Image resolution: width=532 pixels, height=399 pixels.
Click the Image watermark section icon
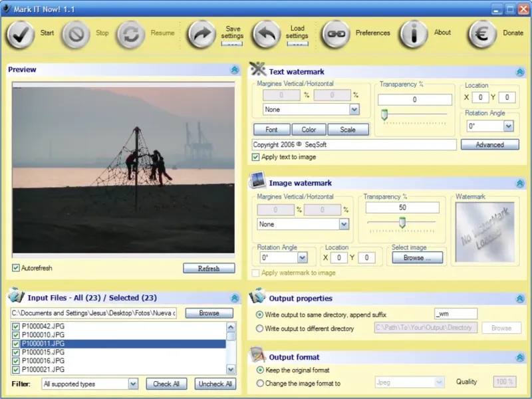point(257,180)
